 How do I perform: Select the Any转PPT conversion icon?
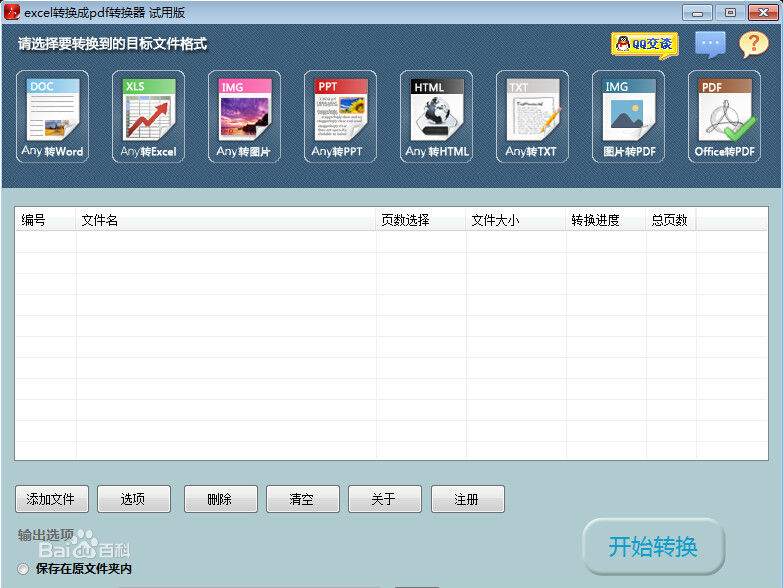coord(340,116)
